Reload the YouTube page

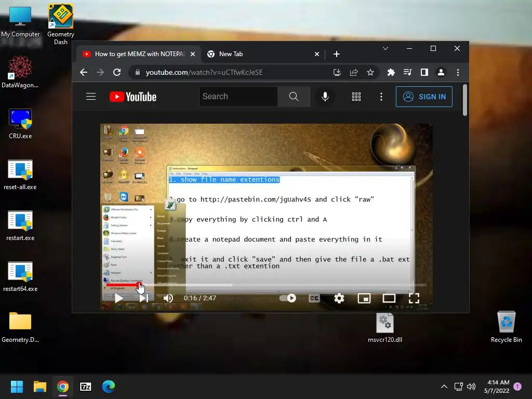tap(117, 72)
